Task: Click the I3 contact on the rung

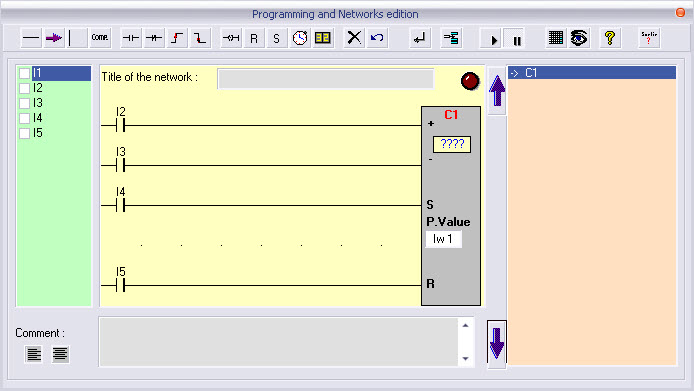Action: pos(120,165)
